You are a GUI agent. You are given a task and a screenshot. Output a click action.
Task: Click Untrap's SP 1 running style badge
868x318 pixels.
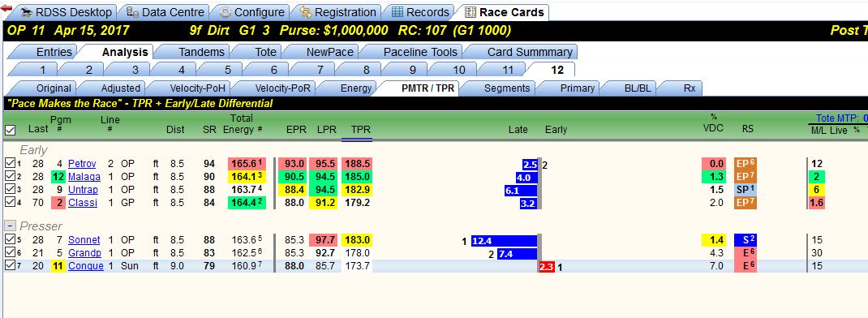tap(746, 190)
